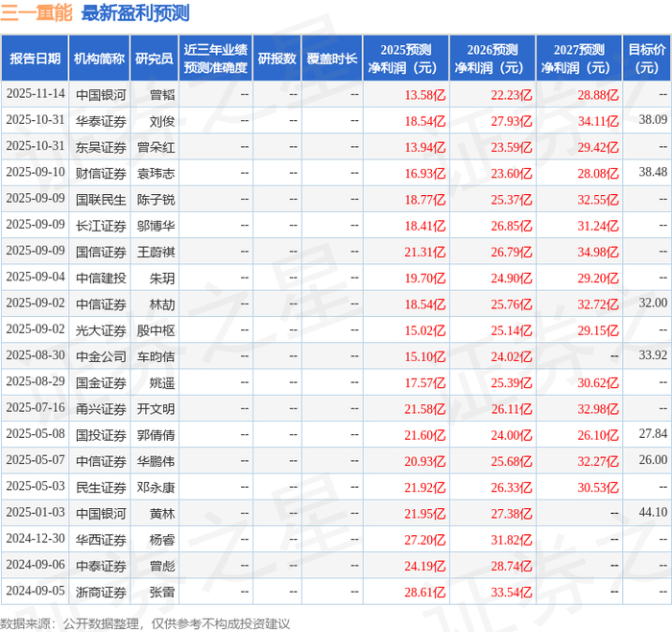Click 2025 profit value 19.70亿
672x632 pixels.
point(425,278)
